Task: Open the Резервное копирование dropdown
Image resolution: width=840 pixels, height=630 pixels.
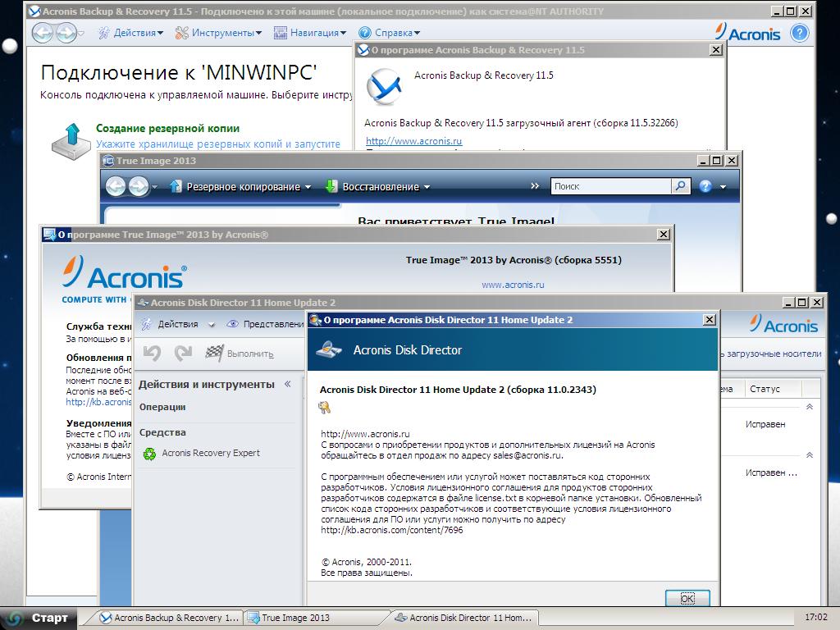Action: point(241,187)
